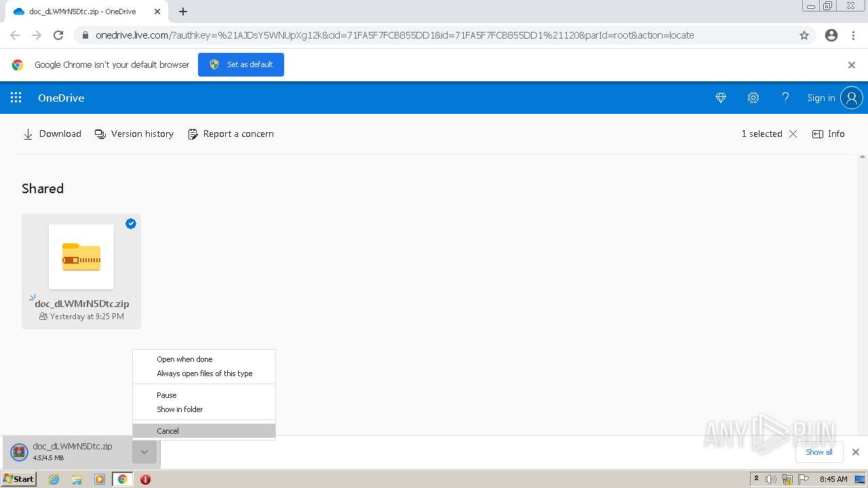Open the OneDrive app launcher grid

[16, 98]
